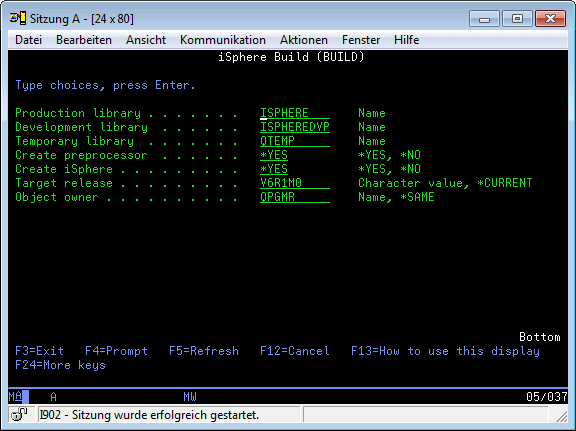Viewport: 576px width, 431px height.
Task: Open the Fenster menu
Action: [361, 40]
